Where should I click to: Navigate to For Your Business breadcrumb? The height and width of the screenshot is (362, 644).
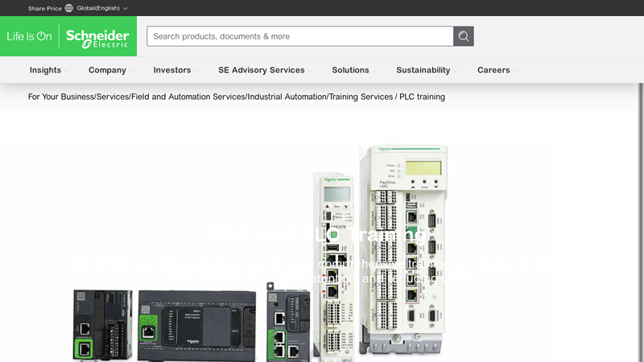pyautogui.click(x=60, y=97)
